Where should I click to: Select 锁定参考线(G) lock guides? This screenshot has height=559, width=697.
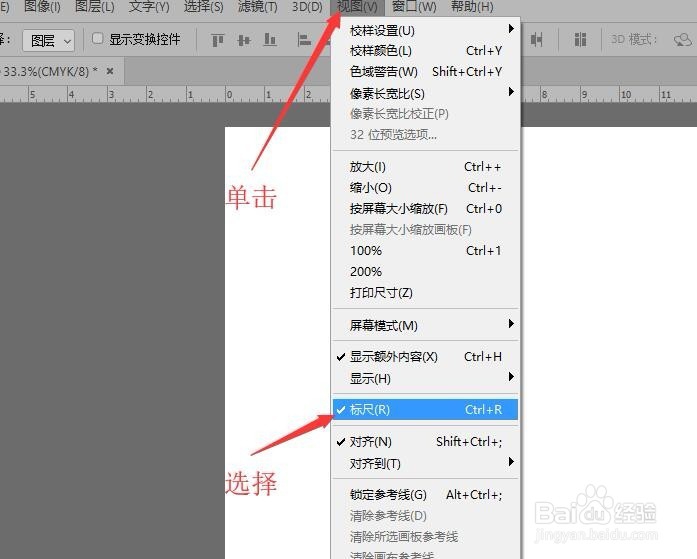425,495
